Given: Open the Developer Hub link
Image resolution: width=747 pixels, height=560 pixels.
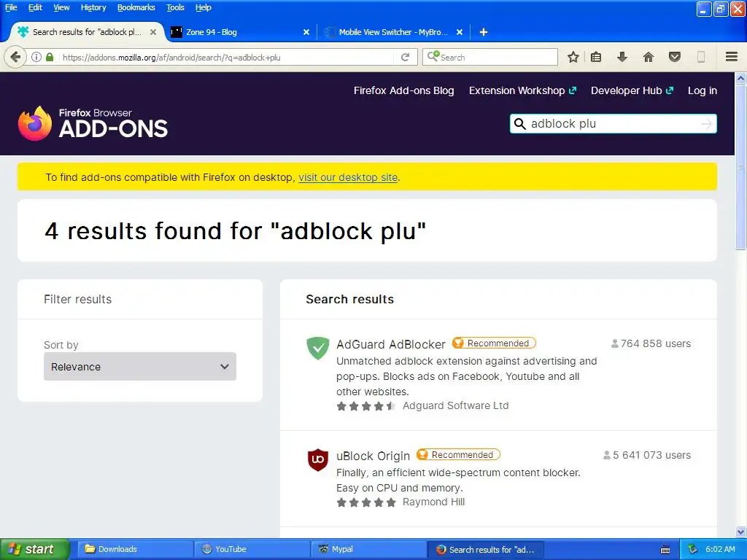Looking at the screenshot, I should [x=632, y=90].
